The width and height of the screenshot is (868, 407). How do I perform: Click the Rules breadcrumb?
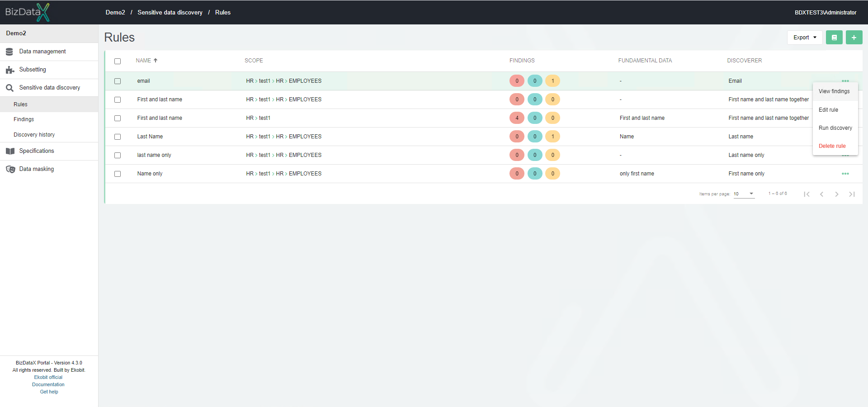click(x=223, y=12)
